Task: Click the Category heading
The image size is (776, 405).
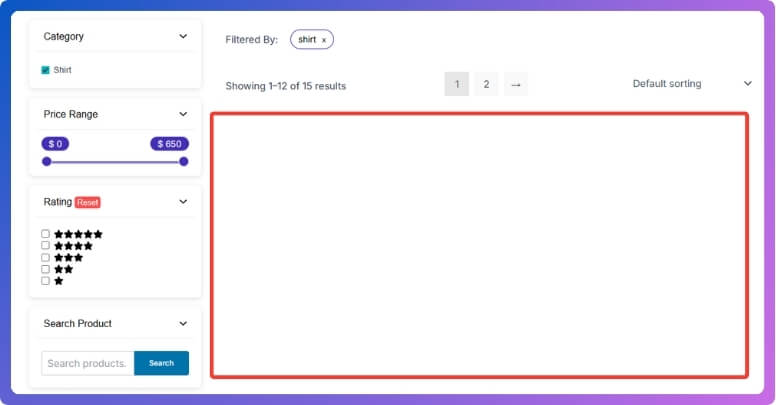Action: pos(63,37)
